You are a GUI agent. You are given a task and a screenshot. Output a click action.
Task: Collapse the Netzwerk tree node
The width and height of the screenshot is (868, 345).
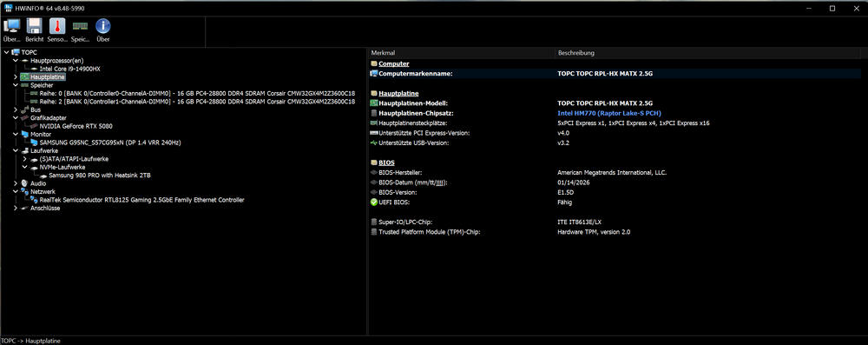pyautogui.click(x=16, y=191)
